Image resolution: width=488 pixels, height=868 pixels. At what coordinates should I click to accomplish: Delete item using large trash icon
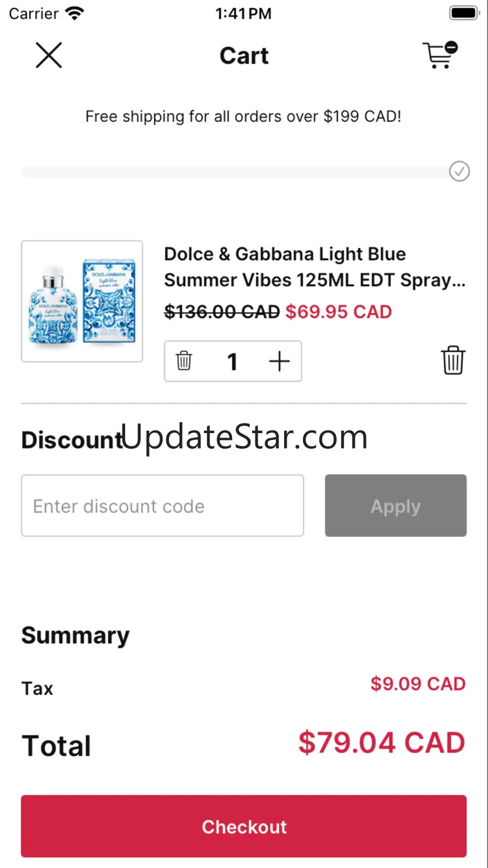click(x=453, y=360)
